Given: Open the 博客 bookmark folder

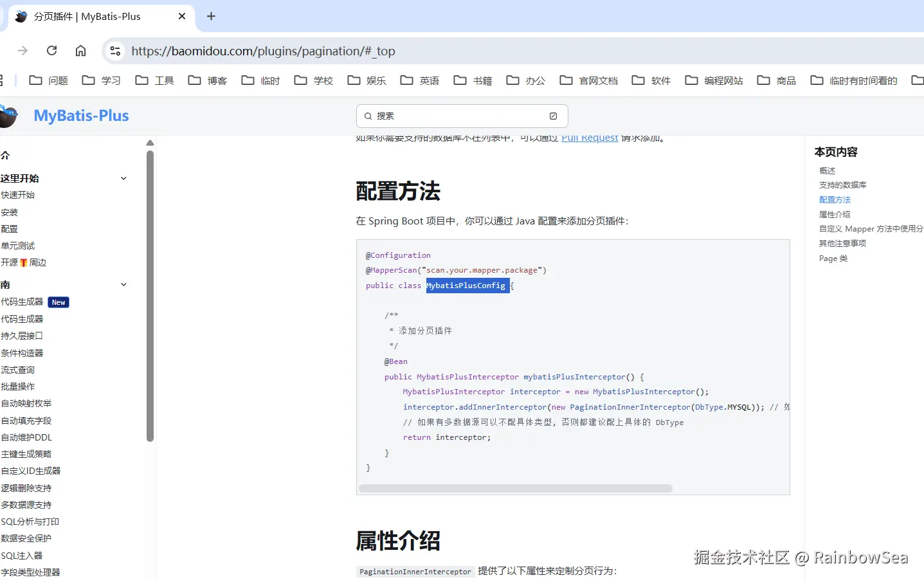Looking at the screenshot, I should pyautogui.click(x=208, y=80).
